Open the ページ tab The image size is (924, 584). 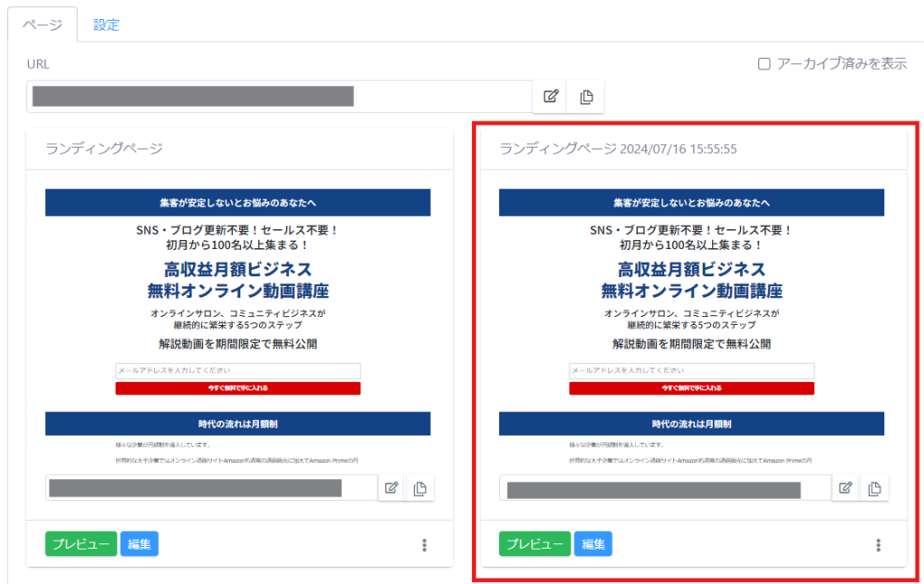click(x=42, y=24)
